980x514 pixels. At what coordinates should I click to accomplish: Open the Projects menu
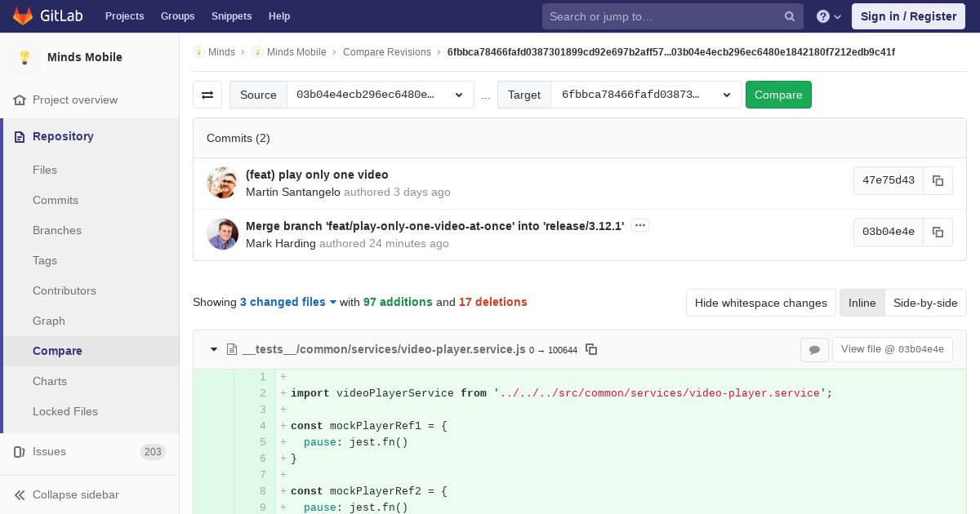tap(124, 16)
